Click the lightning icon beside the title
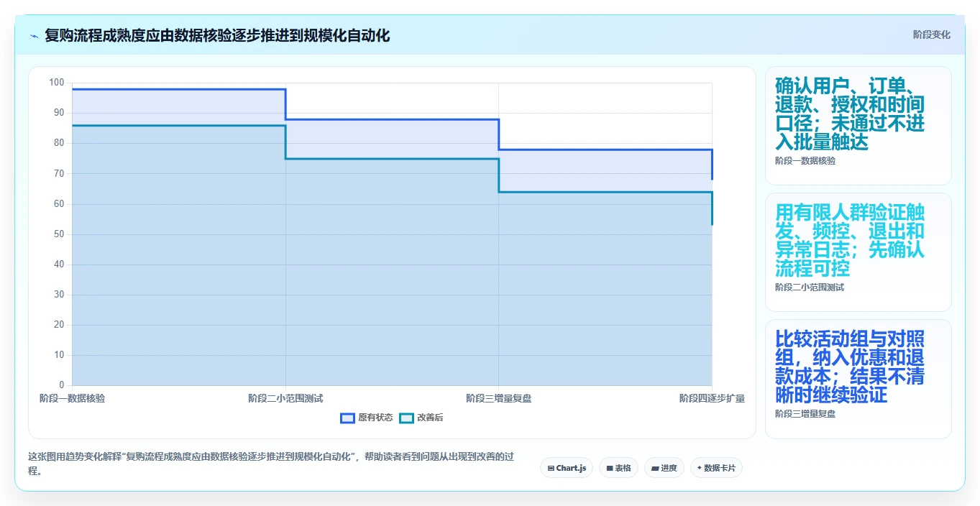The height and width of the screenshot is (506, 980). [35, 36]
